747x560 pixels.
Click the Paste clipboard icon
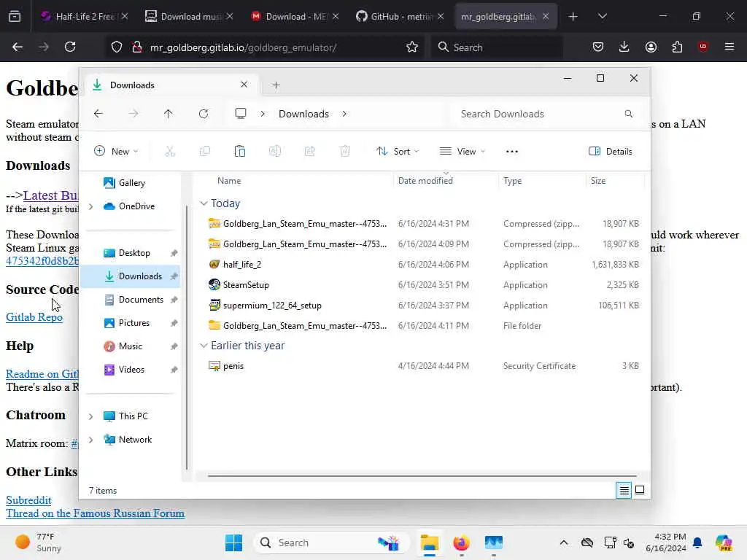(x=239, y=152)
